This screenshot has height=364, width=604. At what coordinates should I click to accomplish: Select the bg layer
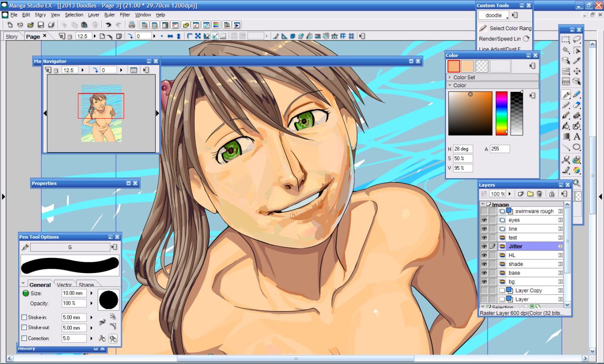512,281
